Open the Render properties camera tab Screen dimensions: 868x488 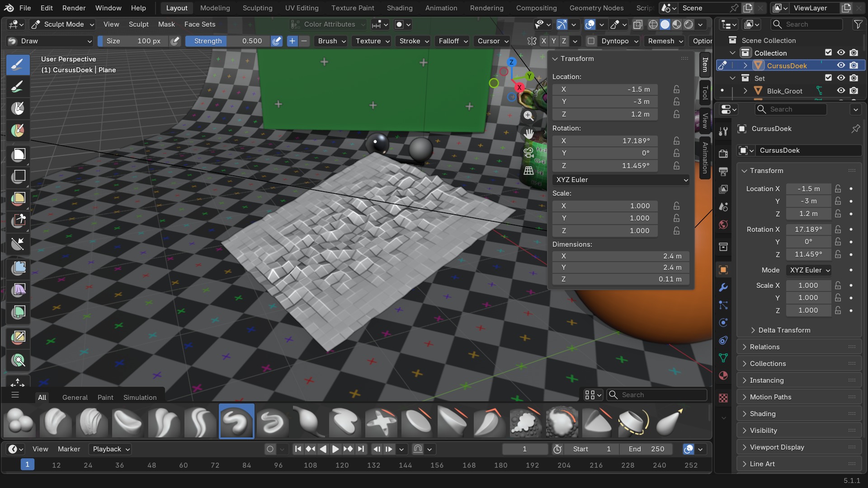pos(723,154)
